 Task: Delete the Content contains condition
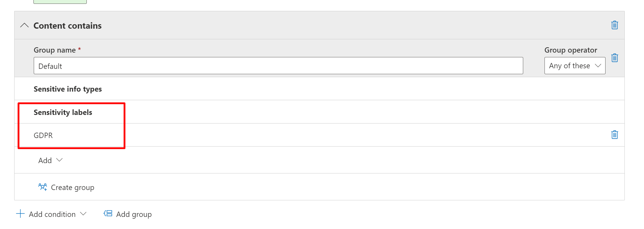point(614,25)
